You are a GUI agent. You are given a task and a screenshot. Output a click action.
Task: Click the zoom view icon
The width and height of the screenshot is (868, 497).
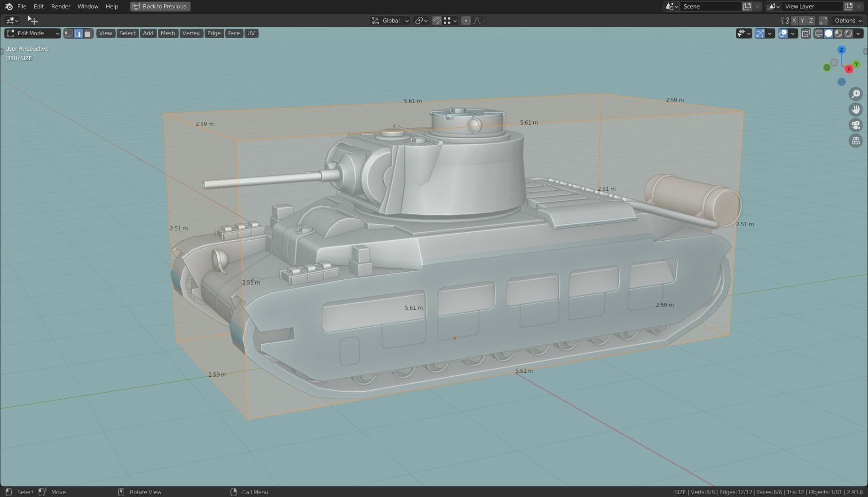856,94
